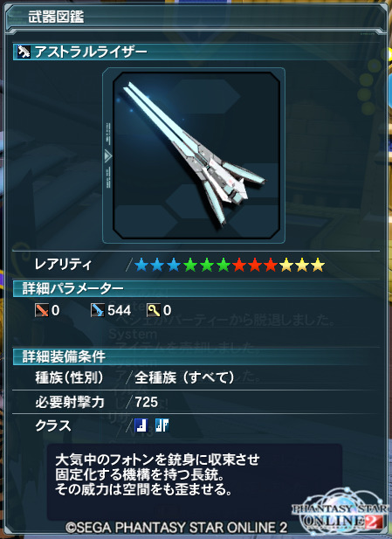Click the レアリティ label
This screenshot has height=539, width=392.
[x=63, y=265]
